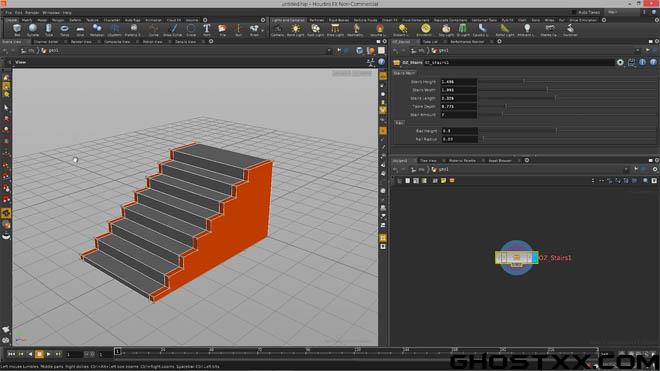Expand more Create shelf tools arrow
Viewport: 660px width, 371px height.
point(263,30)
